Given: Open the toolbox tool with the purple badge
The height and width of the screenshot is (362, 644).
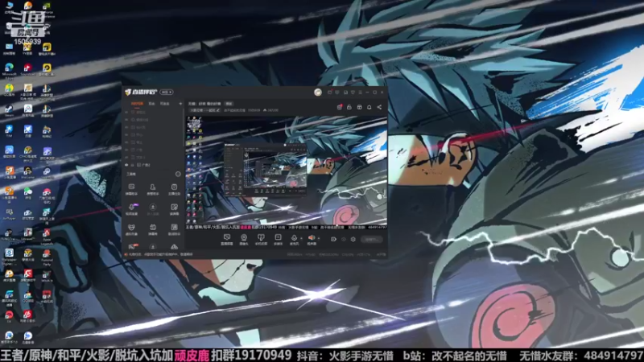Looking at the screenshot, I should (132, 209).
